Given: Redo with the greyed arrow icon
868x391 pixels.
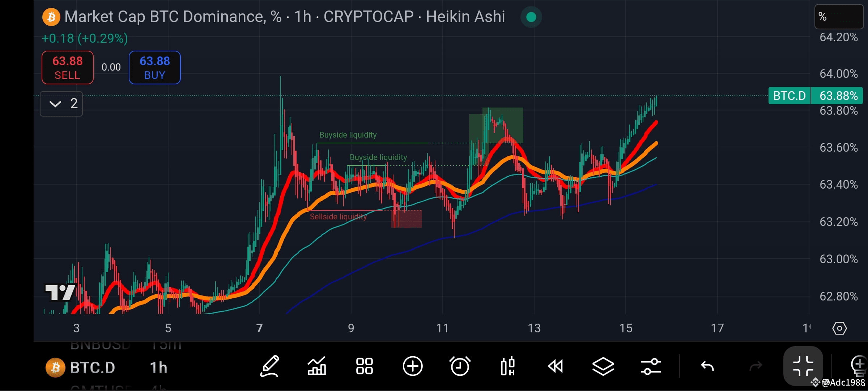Looking at the screenshot, I should coord(756,366).
